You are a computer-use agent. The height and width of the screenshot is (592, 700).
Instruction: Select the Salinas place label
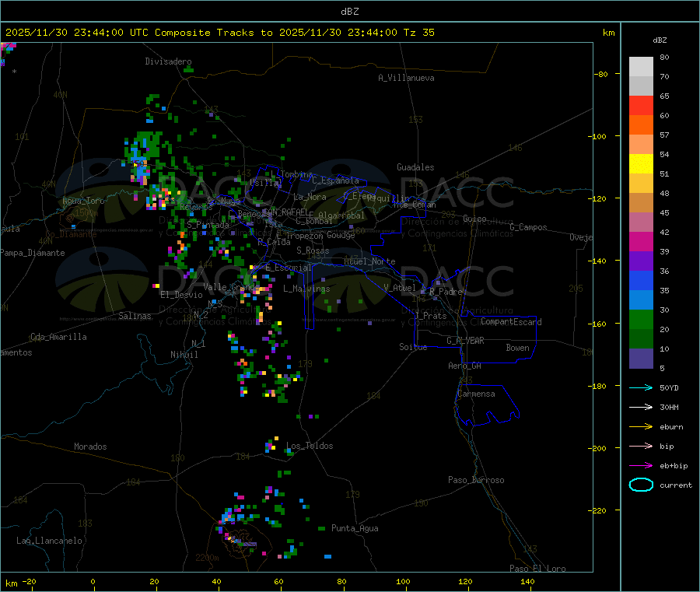[135, 316]
